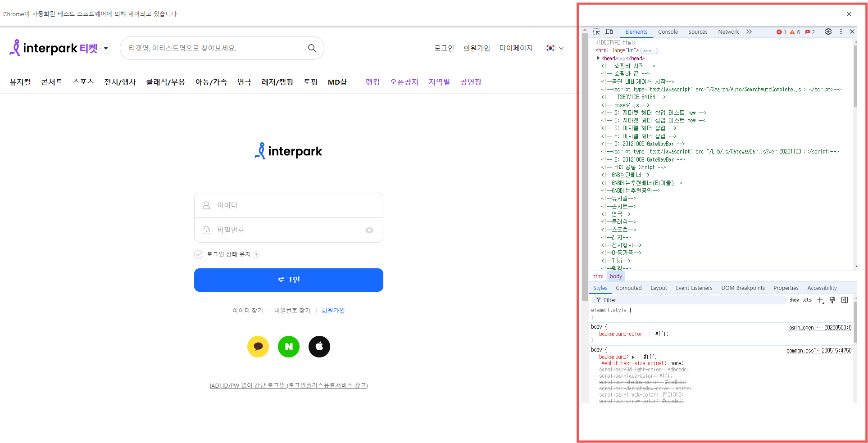868x443 pixels.
Task: Open 마이페이지 in header
Action: 516,48
